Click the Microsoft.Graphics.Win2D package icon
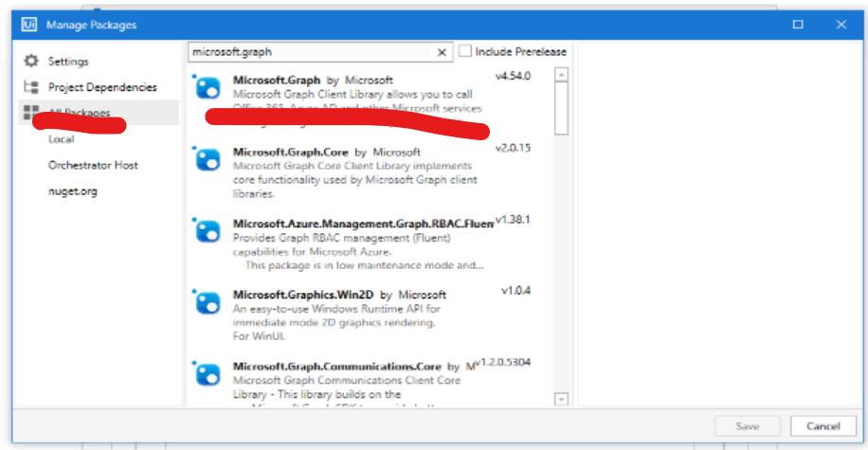868x450 pixels. pyautogui.click(x=208, y=302)
